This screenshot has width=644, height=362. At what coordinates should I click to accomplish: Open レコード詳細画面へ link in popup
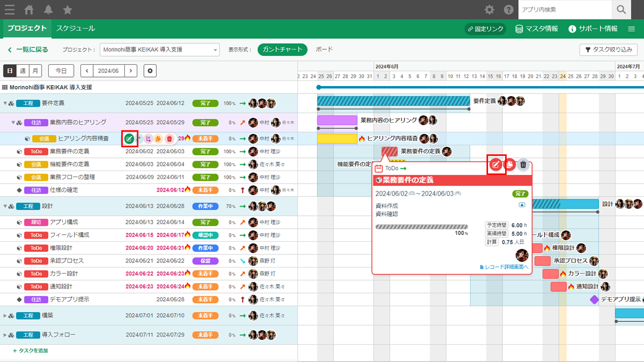pos(504,267)
